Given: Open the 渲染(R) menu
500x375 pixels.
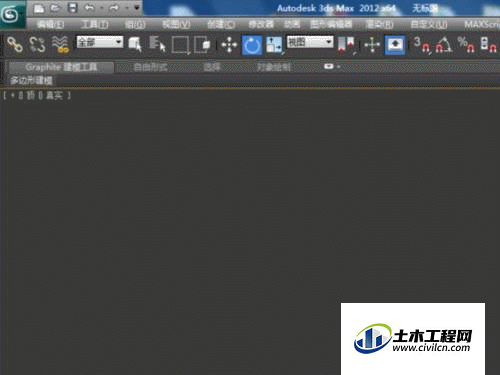Looking at the screenshot, I should tap(379, 24).
